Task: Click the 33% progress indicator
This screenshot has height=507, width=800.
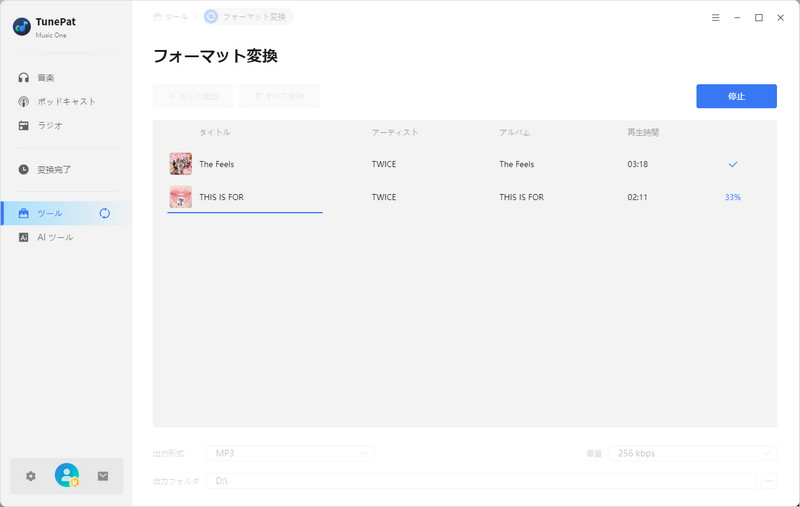Action: pos(733,197)
